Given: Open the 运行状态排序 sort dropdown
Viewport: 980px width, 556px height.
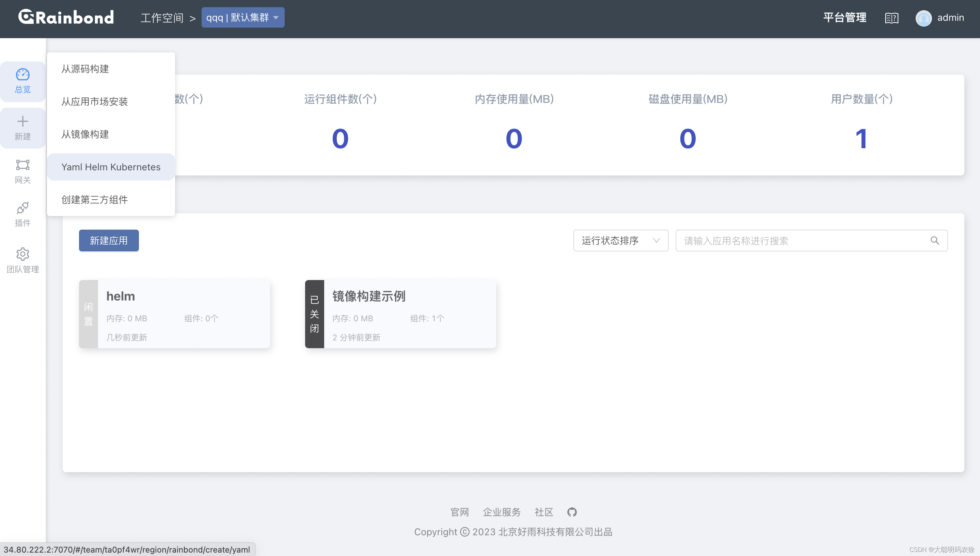Looking at the screenshot, I should (x=620, y=241).
